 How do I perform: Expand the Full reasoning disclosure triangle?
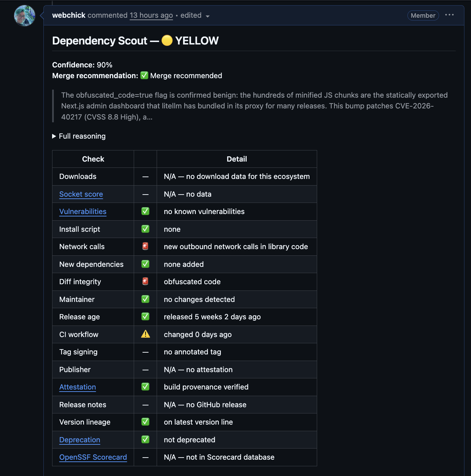click(x=54, y=136)
